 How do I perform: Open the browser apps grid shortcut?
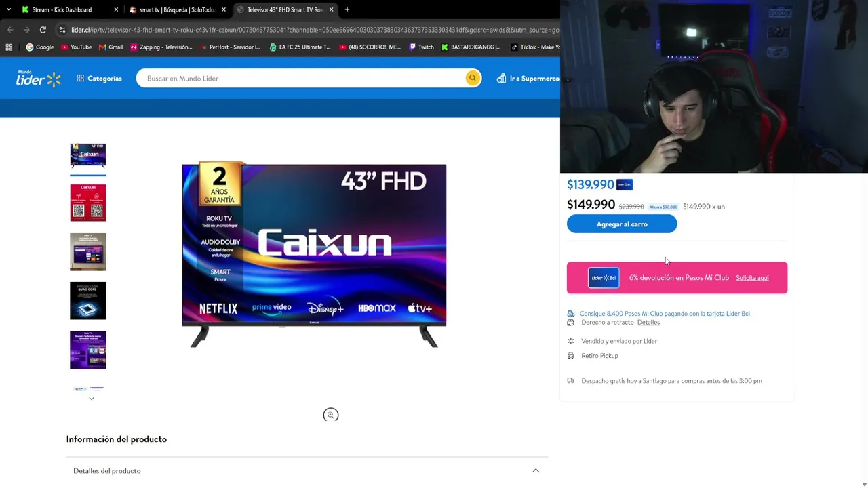[x=9, y=47]
